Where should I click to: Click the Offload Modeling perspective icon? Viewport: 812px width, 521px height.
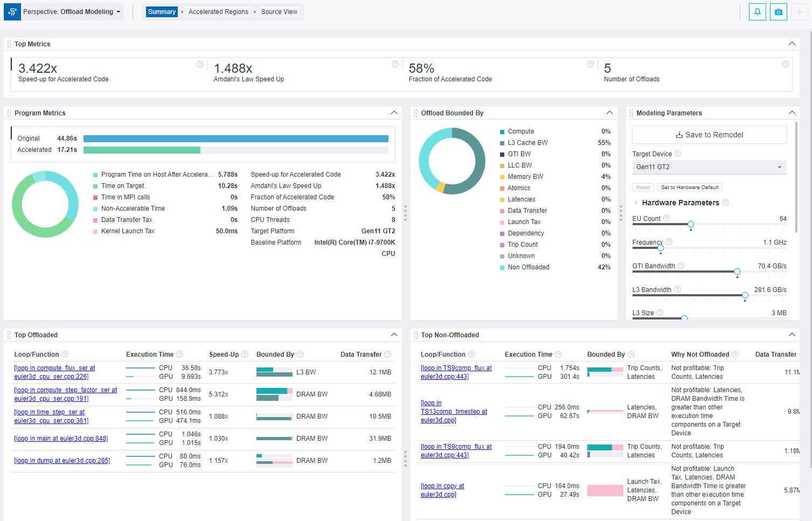coord(12,12)
